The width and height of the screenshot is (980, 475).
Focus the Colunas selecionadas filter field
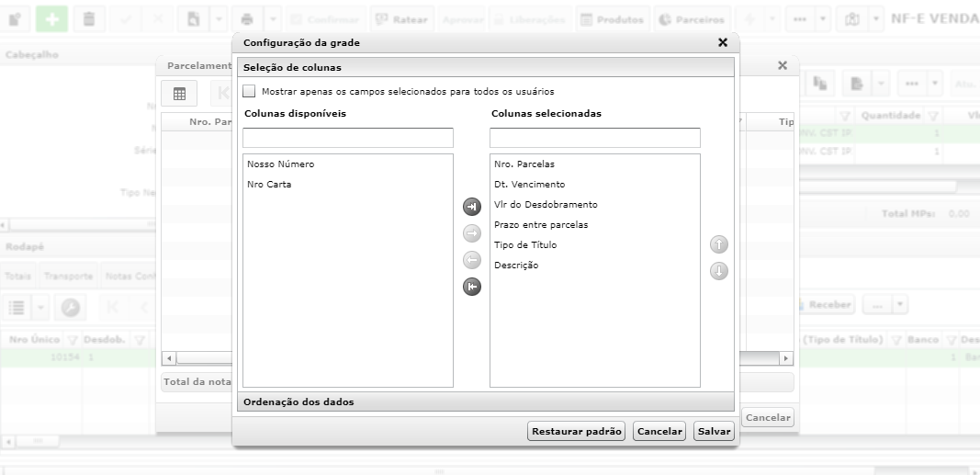595,138
